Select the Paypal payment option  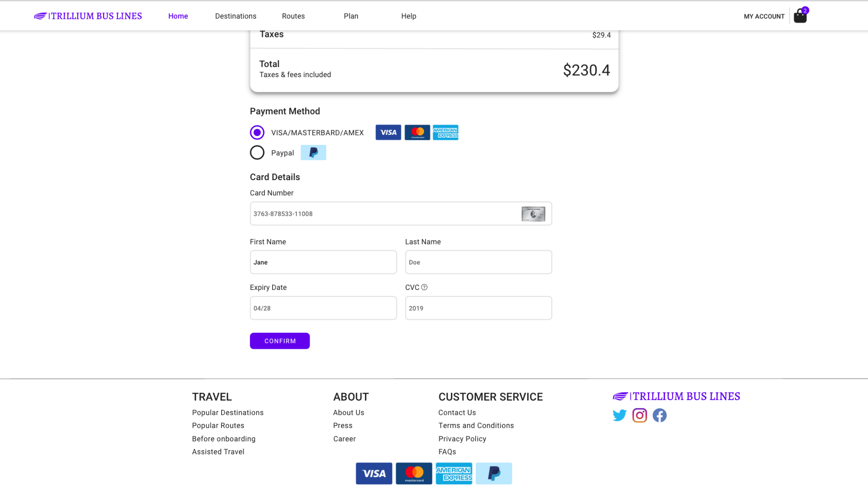(257, 152)
